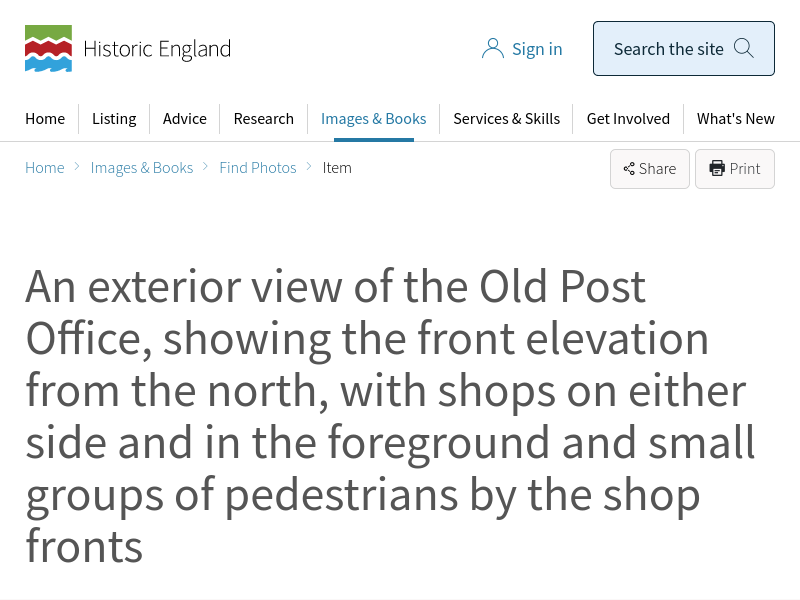Click the Home breadcrumb link

45,167
